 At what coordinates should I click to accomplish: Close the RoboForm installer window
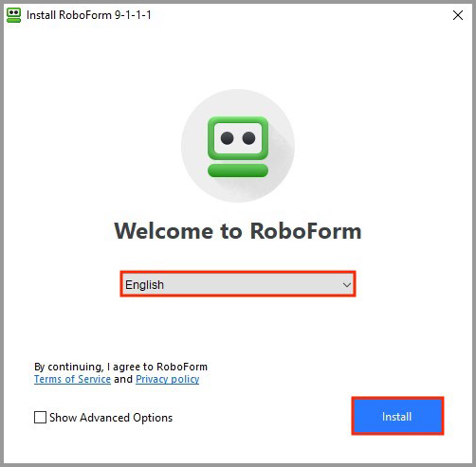[458, 15]
